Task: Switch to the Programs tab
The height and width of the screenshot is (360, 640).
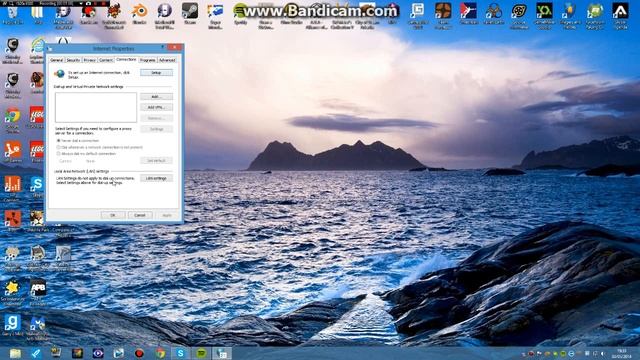Action: click(x=147, y=60)
